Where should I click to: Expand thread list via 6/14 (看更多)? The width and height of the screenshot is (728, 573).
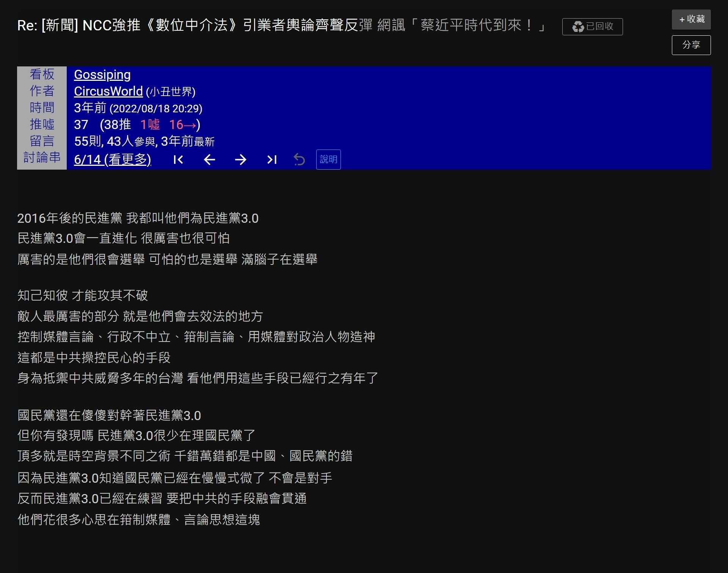click(x=113, y=159)
